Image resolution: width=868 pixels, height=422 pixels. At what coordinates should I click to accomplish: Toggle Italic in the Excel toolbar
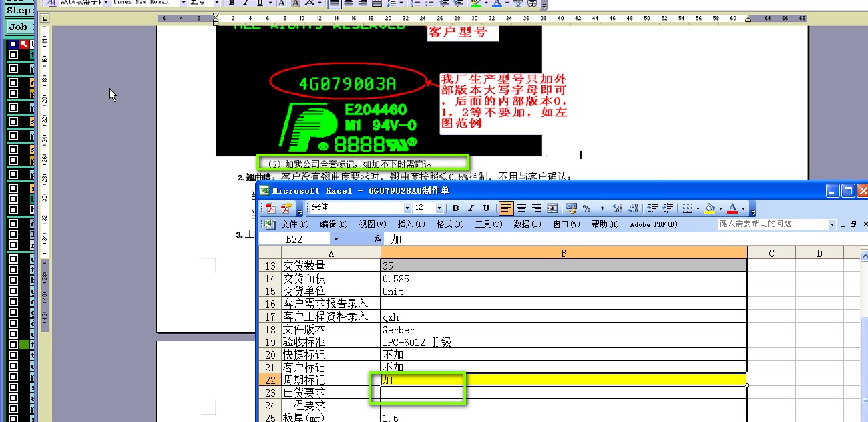471,208
